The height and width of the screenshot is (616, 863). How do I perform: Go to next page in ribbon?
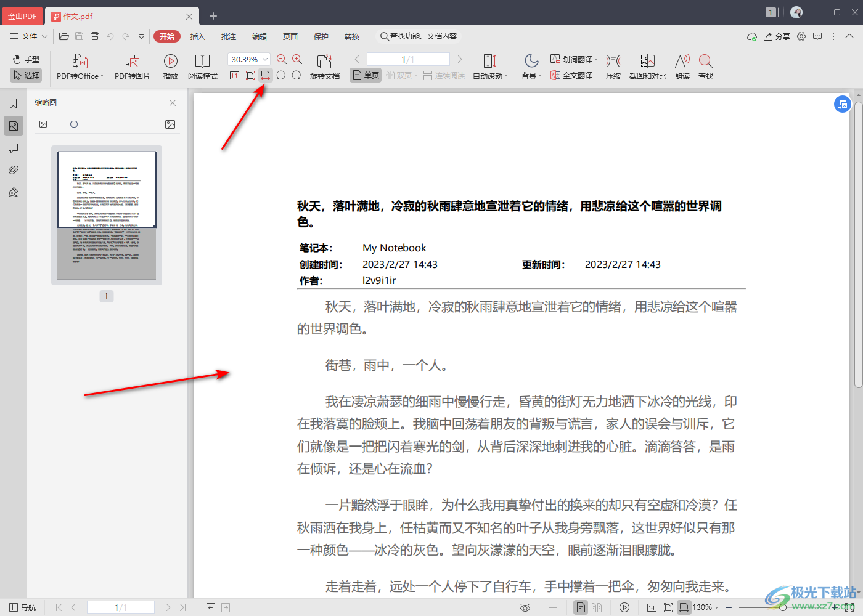click(460, 59)
